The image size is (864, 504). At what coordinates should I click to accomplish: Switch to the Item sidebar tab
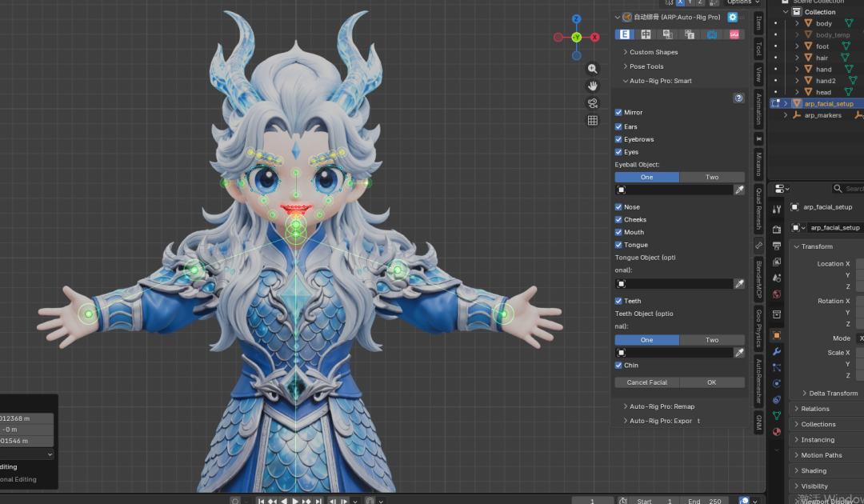pyautogui.click(x=758, y=23)
